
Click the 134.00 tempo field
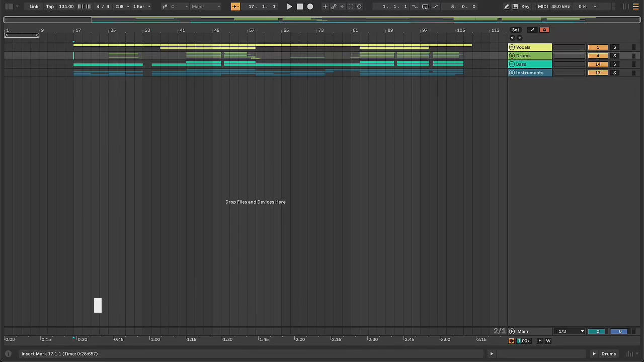click(66, 7)
